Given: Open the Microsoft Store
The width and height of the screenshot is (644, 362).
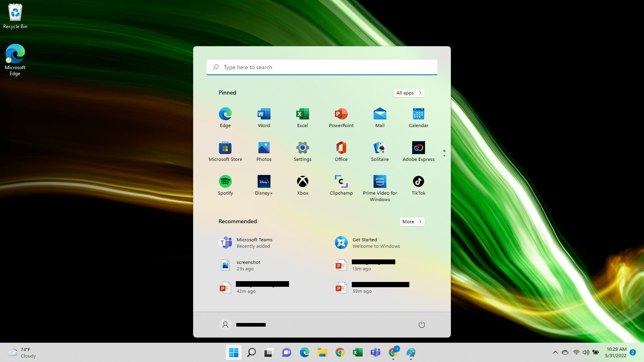Looking at the screenshot, I should pyautogui.click(x=225, y=151).
